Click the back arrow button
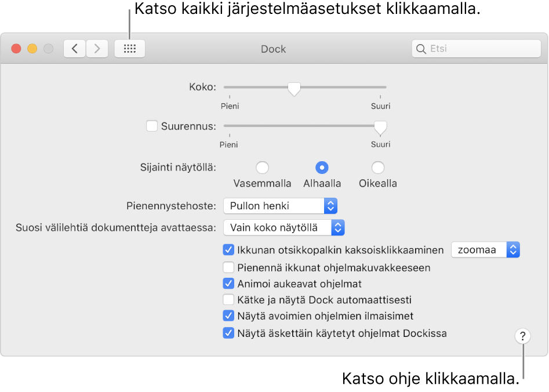 [75, 49]
